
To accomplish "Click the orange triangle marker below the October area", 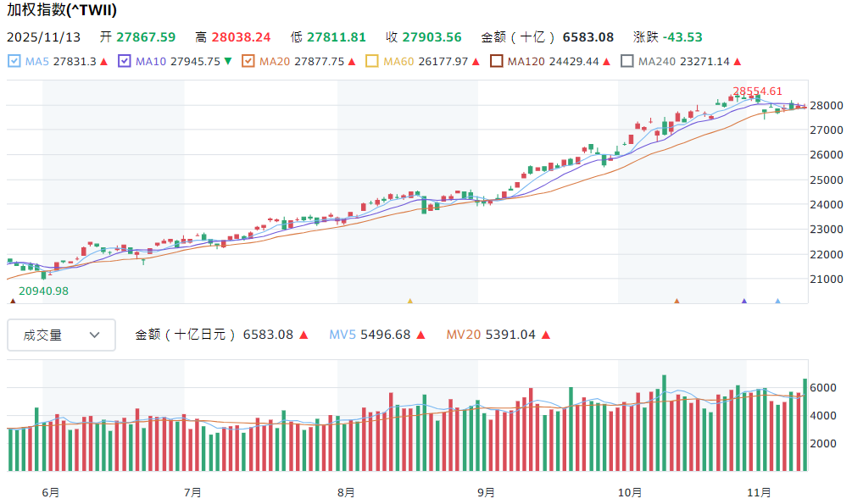I will [x=676, y=301].
